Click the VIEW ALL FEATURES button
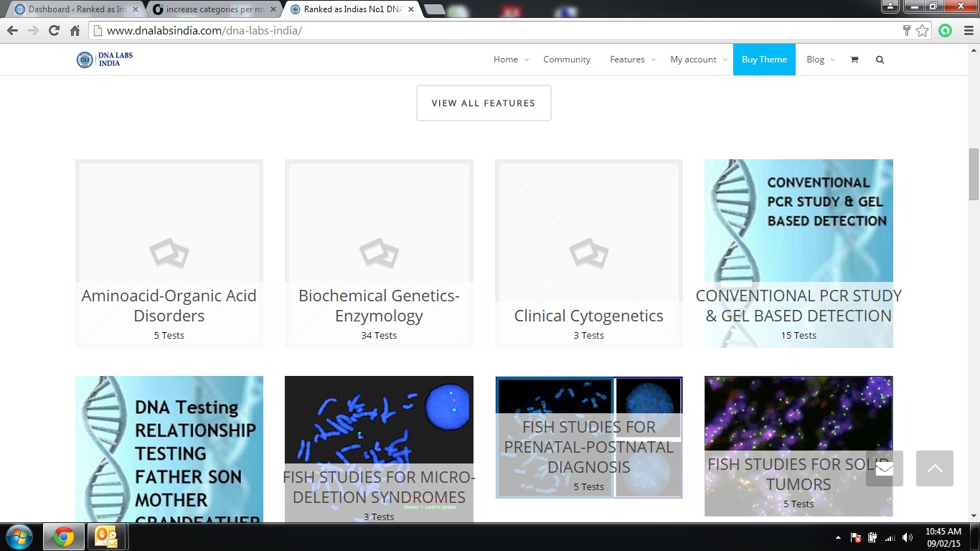 pos(484,103)
